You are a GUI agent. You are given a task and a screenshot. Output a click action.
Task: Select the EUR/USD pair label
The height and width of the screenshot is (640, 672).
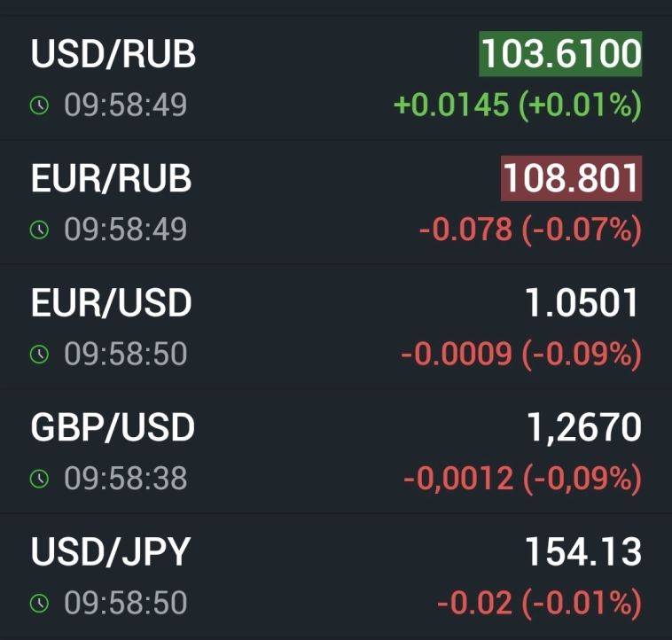(x=111, y=304)
